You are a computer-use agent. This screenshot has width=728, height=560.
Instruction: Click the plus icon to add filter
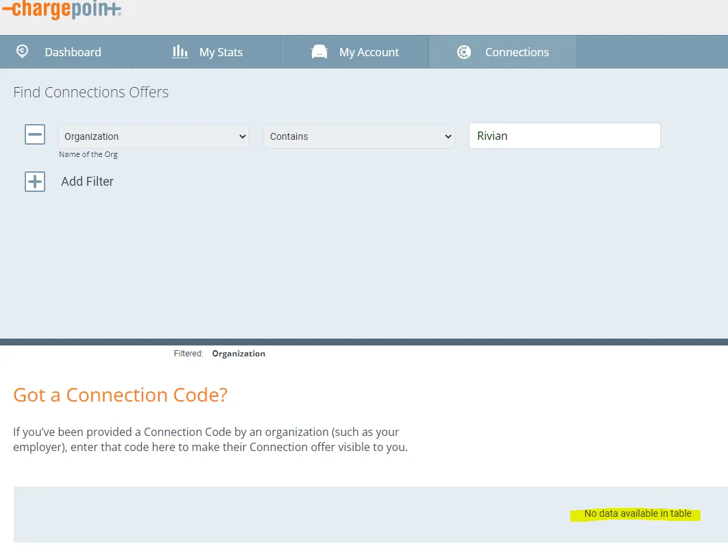[35, 182]
